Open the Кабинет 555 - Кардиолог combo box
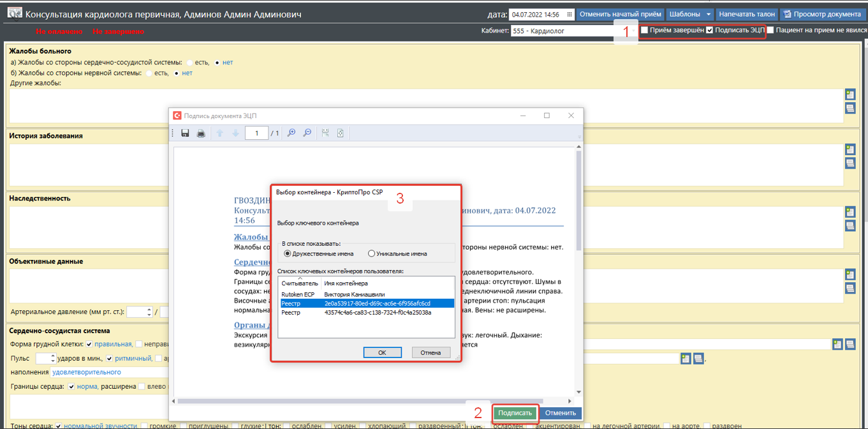 [561, 30]
